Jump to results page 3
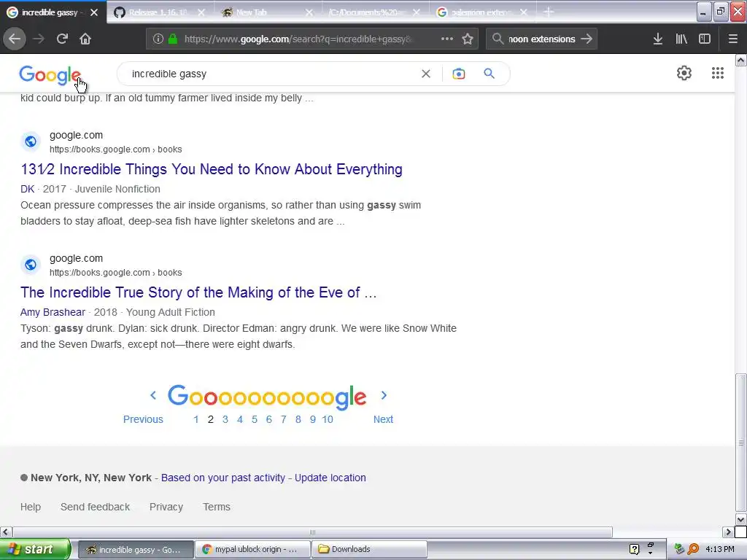Image resolution: width=747 pixels, height=560 pixels. tap(225, 419)
